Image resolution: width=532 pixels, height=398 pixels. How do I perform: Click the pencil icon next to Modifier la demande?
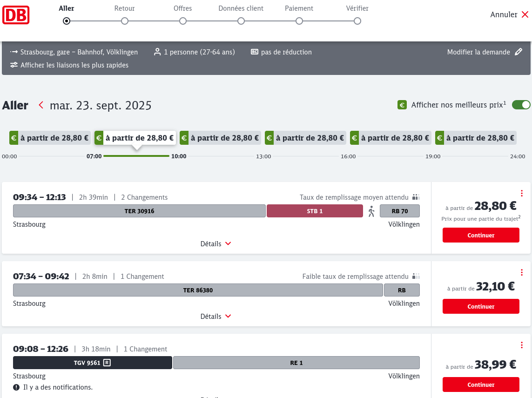pos(519,52)
